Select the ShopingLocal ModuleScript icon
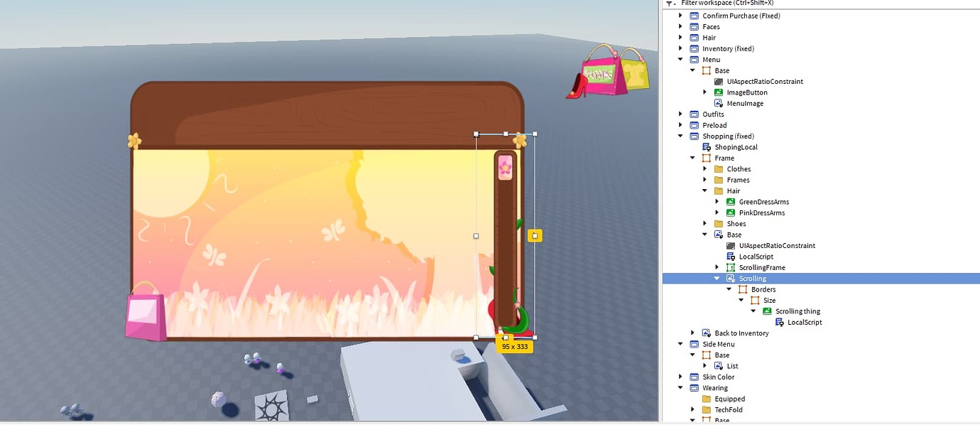 pyautogui.click(x=706, y=147)
